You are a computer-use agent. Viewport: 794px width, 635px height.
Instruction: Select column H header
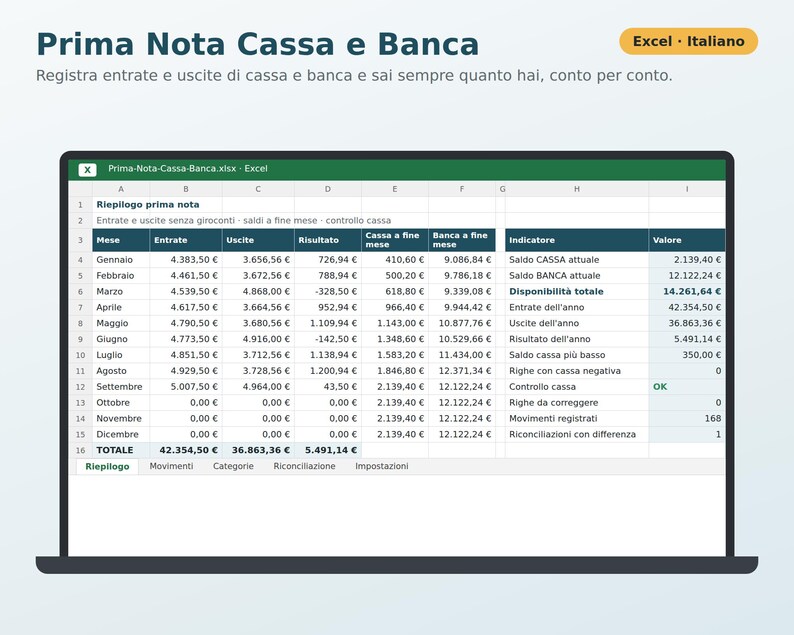click(x=577, y=189)
